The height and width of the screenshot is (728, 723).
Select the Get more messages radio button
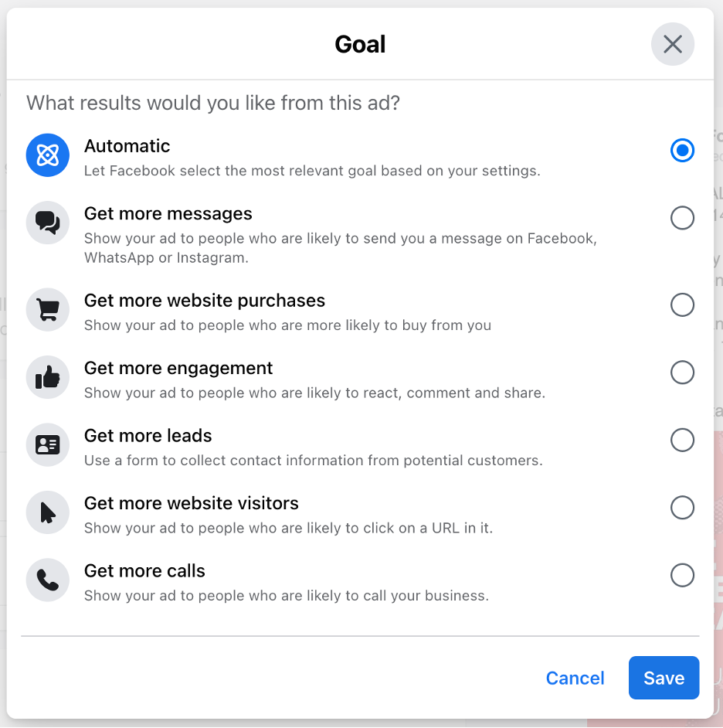pyautogui.click(x=682, y=219)
